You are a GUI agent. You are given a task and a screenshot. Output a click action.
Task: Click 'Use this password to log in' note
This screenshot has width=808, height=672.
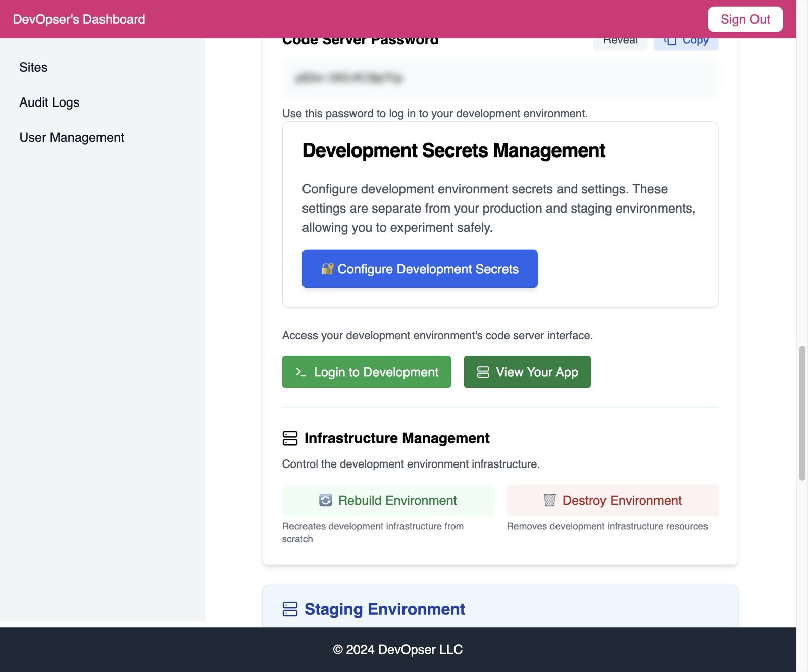pyautogui.click(x=435, y=114)
